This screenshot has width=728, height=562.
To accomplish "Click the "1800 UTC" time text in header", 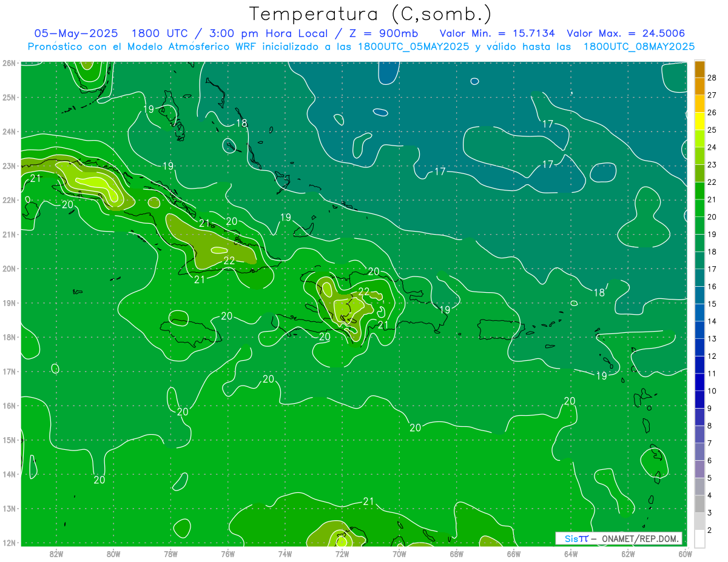I will click(x=159, y=33).
